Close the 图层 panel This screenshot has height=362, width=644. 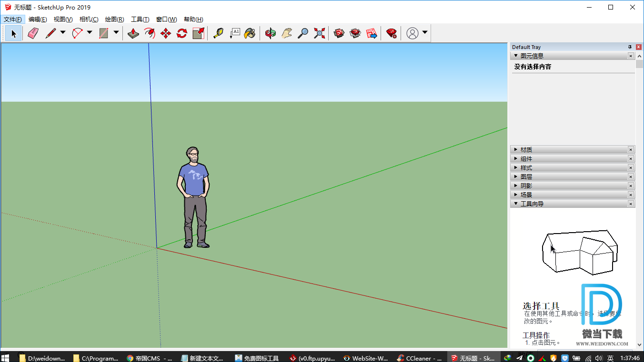631,177
